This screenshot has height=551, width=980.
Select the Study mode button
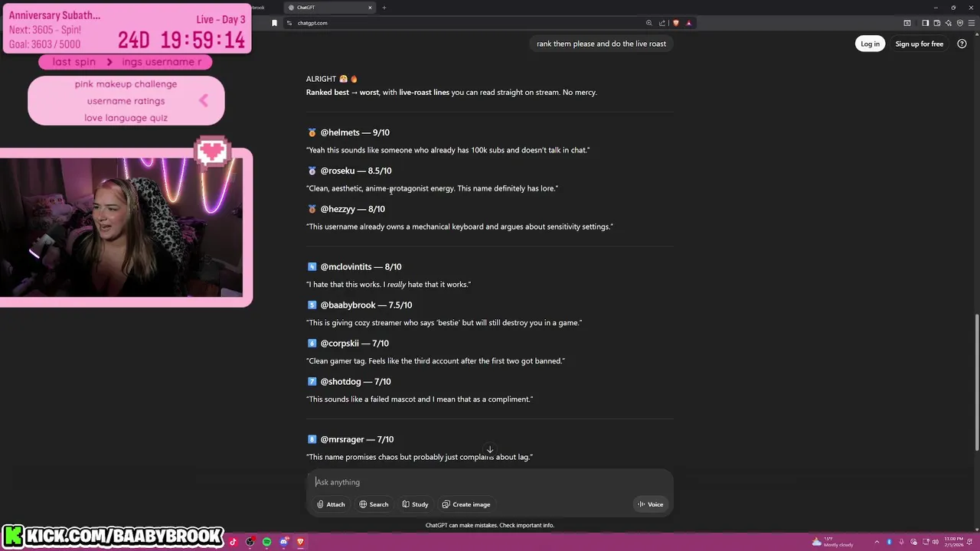point(415,504)
